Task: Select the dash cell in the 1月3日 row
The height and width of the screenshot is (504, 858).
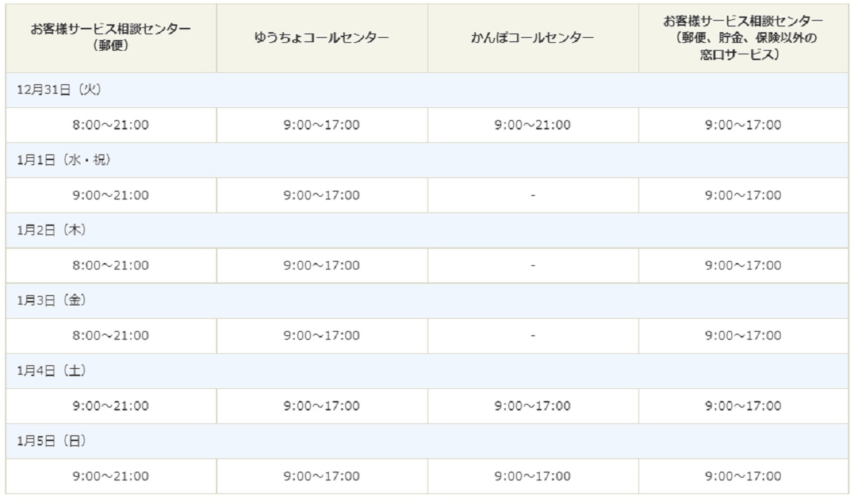Action: tap(533, 335)
